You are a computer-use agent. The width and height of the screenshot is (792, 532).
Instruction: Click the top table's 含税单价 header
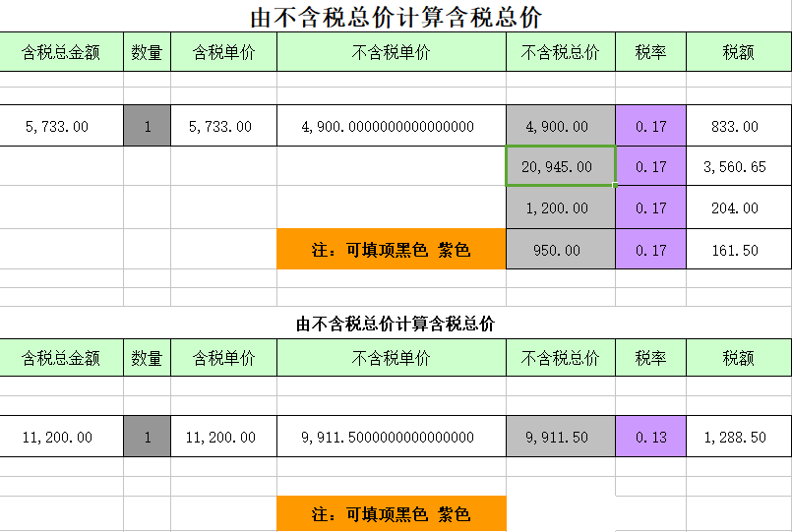coord(223,52)
